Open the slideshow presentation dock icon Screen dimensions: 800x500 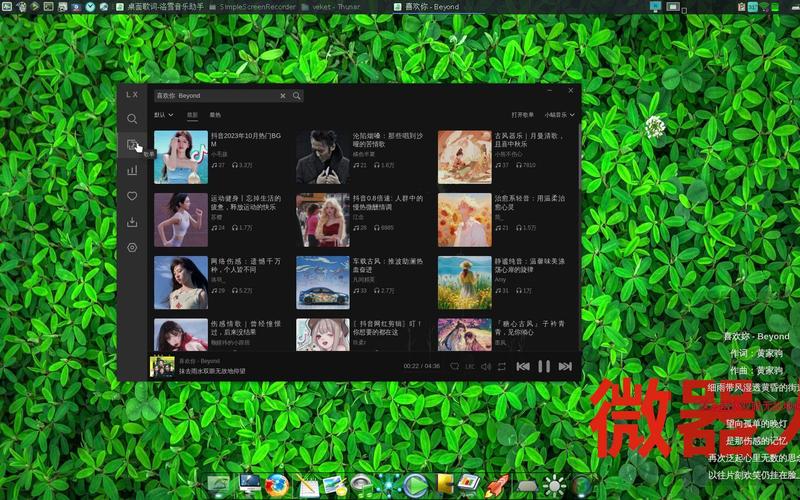pos(469,483)
